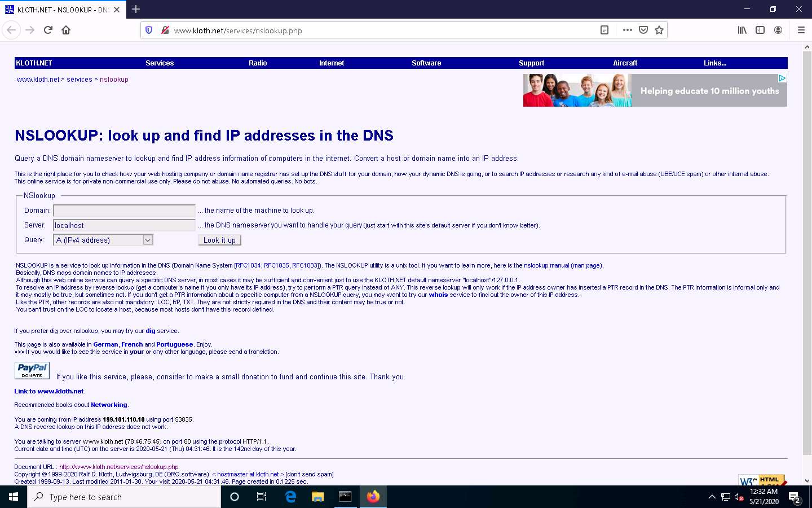Click the browser forward arrow

click(x=30, y=30)
